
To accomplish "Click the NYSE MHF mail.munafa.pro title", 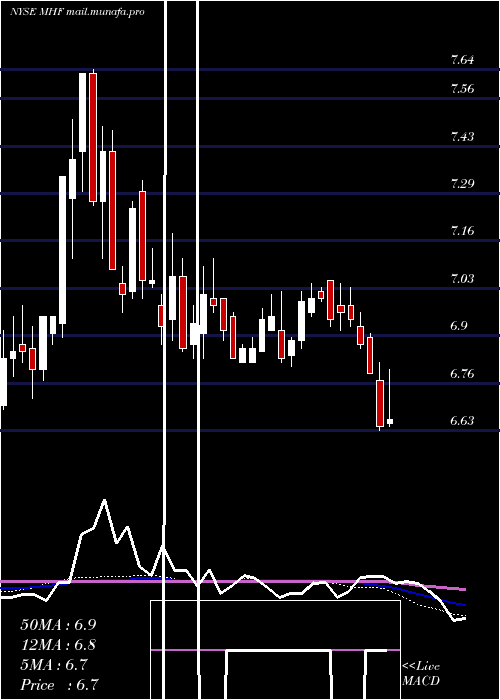I will (77, 12).
